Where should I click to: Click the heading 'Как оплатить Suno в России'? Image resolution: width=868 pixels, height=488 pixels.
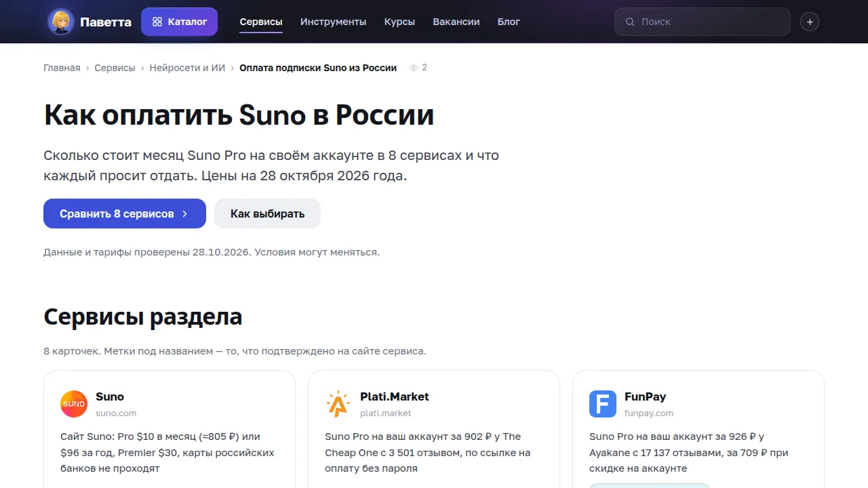point(239,115)
